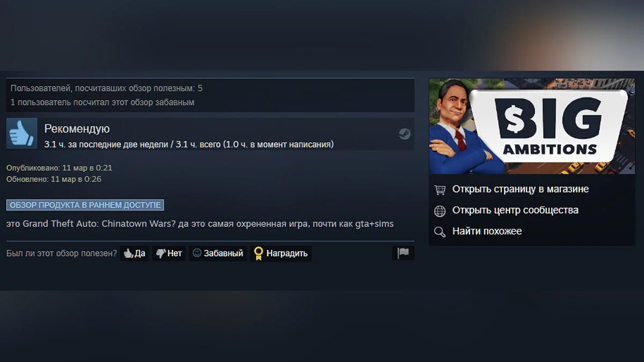The image size is (644, 362).
Task: Click the magnifier icon for Найти похожее
Action: coord(440,232)
